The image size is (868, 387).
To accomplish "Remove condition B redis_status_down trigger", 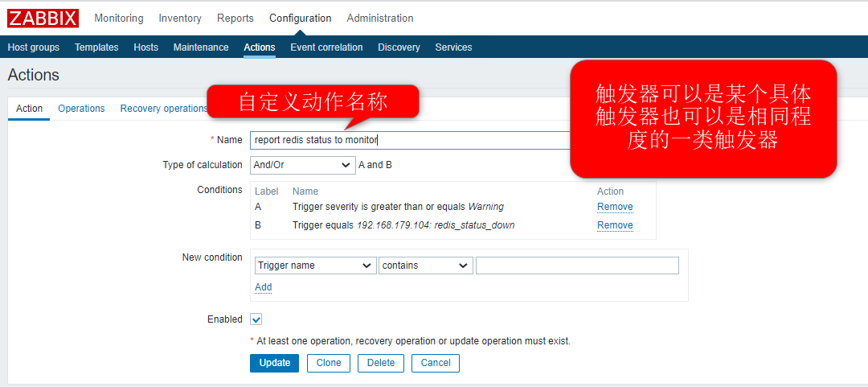I will [615, 225].
